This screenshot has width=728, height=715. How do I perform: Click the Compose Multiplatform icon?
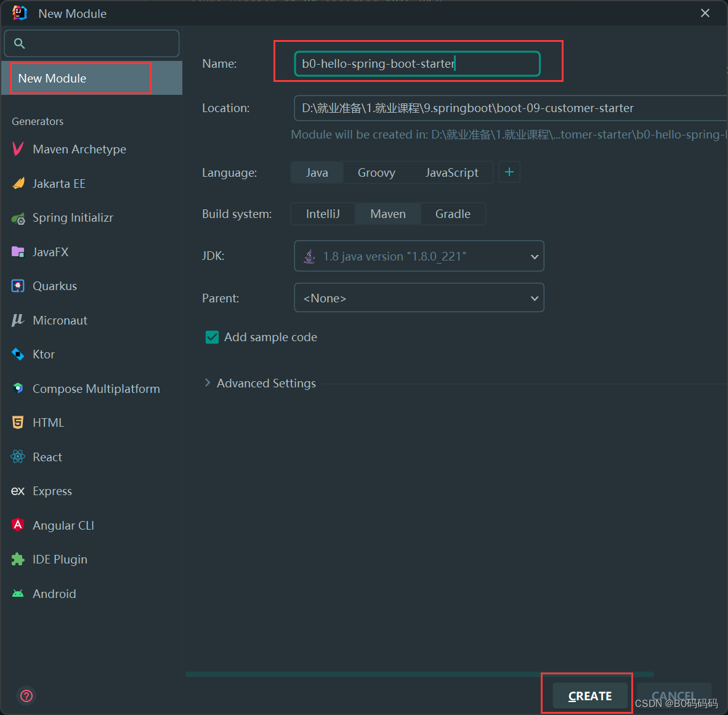click(x=18, y=388)
